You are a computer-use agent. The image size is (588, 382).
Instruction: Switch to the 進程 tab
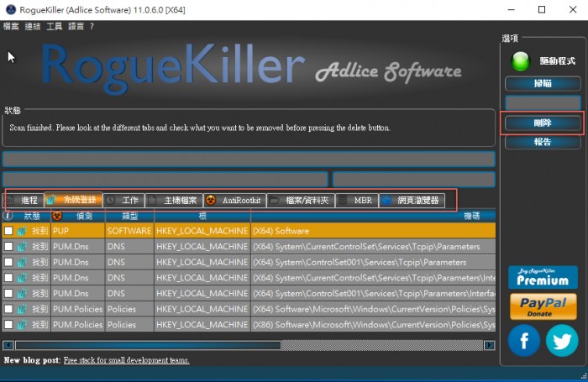[x=24, y=200]
